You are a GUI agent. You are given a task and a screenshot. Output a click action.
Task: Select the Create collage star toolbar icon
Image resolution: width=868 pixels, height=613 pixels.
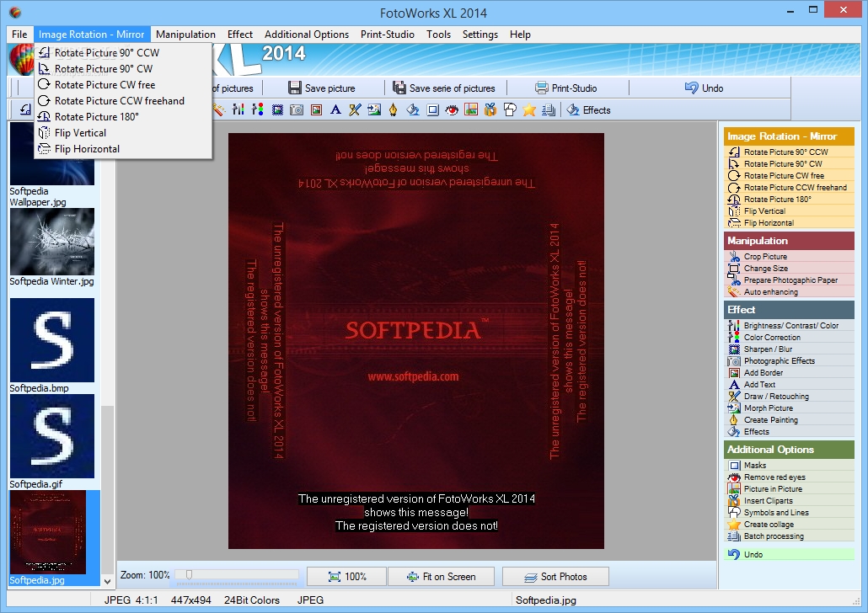click(529, 109)
